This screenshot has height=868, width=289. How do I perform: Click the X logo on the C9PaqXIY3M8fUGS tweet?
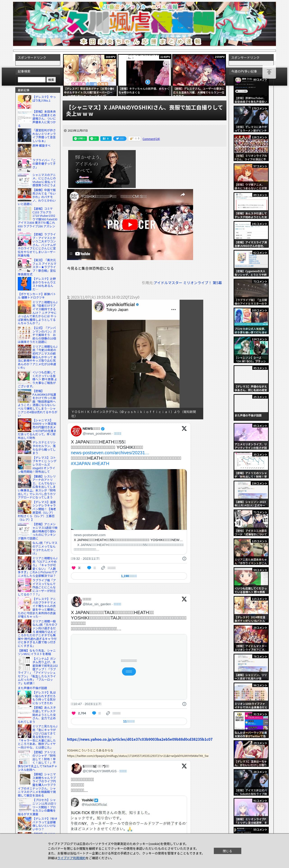(184, 766)
